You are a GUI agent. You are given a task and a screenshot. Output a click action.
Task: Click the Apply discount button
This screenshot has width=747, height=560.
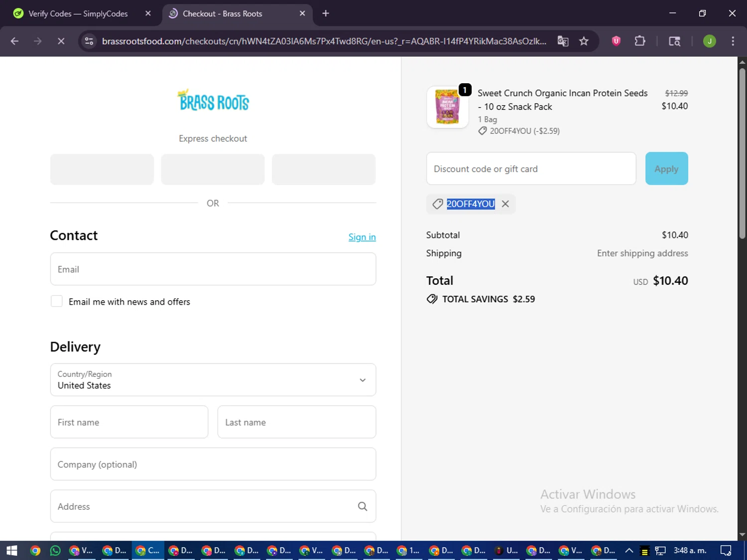pos(666,169)
